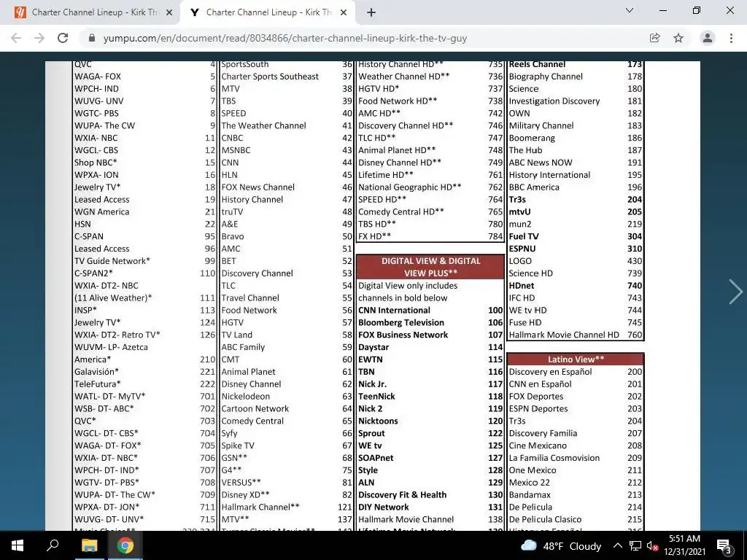Click the Hallmark Movie Channel HD entry

click(564, 335)
